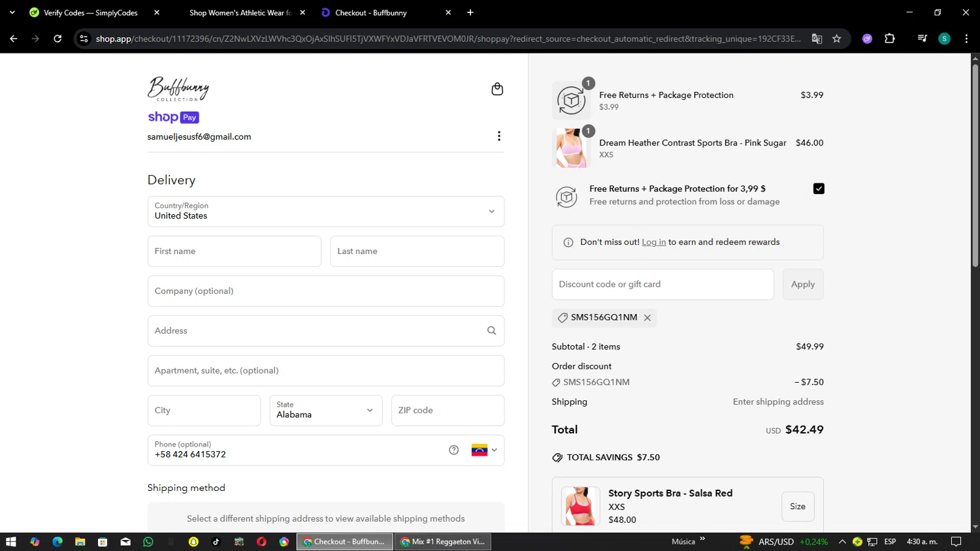The width and height of the screenshot is (980, 551).
Task: Click the phone help question mark icon
Action: coord(453,450)
